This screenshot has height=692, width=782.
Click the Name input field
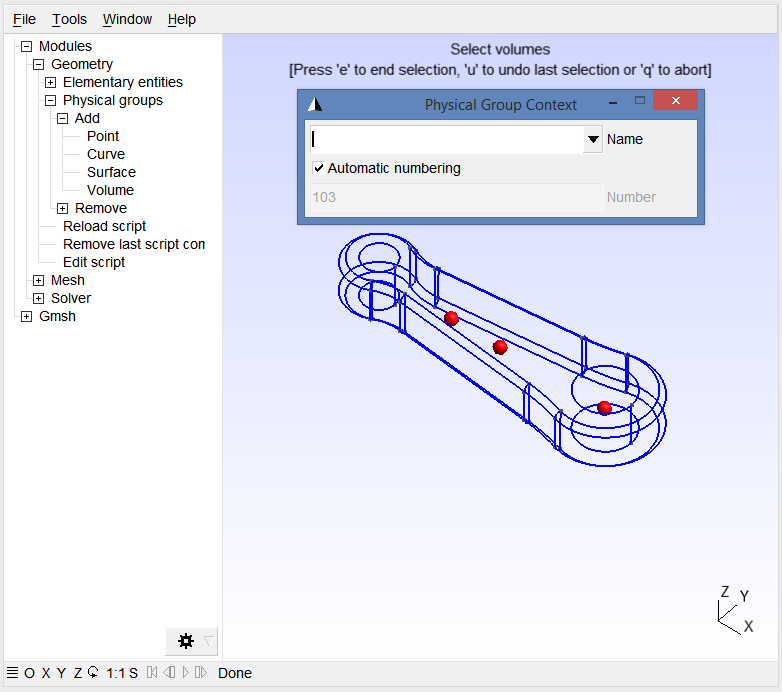tap(446, 139)
